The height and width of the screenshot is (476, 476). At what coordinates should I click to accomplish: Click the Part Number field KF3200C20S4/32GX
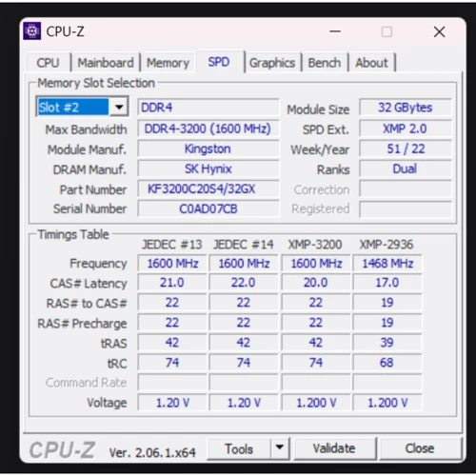(x=208, y=188)
